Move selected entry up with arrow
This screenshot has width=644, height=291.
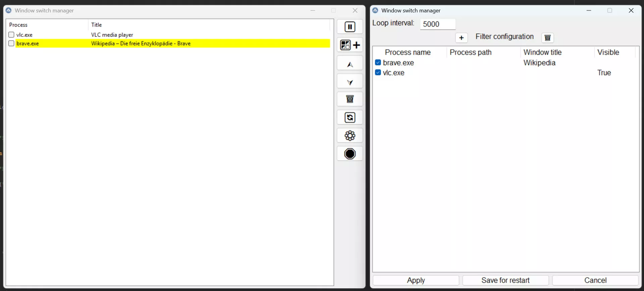tap(350, 63)
